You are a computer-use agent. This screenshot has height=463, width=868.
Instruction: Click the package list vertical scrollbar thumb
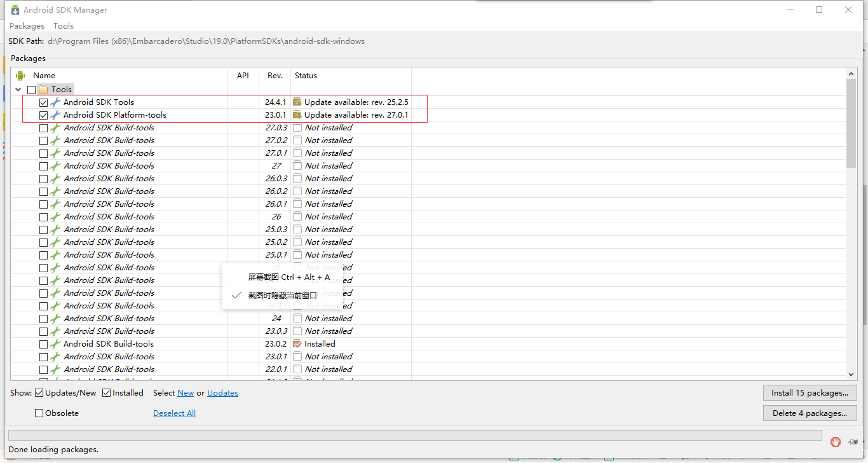[x=851, y=124]
